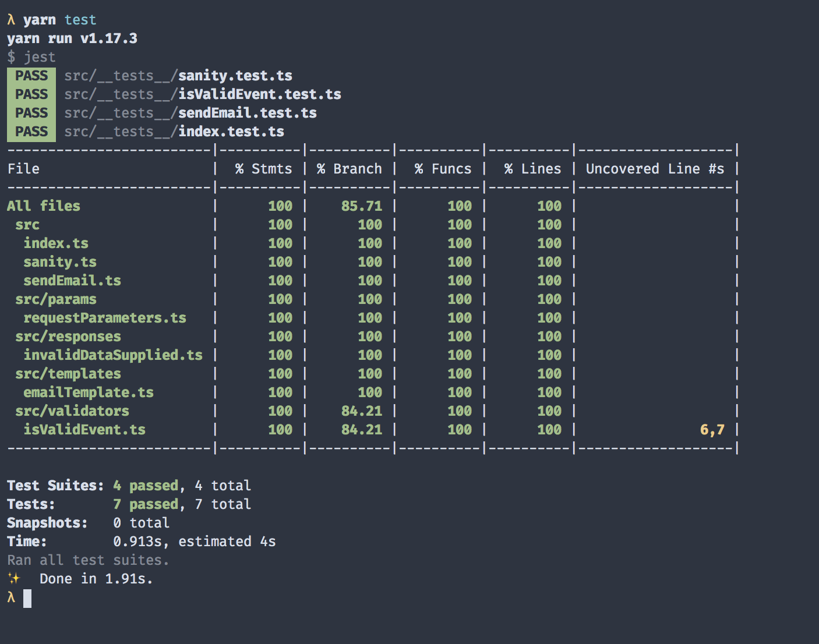Click the emailTemplate.ts file name
Viewport: 819px width, 644px height.
click(89, 392)
